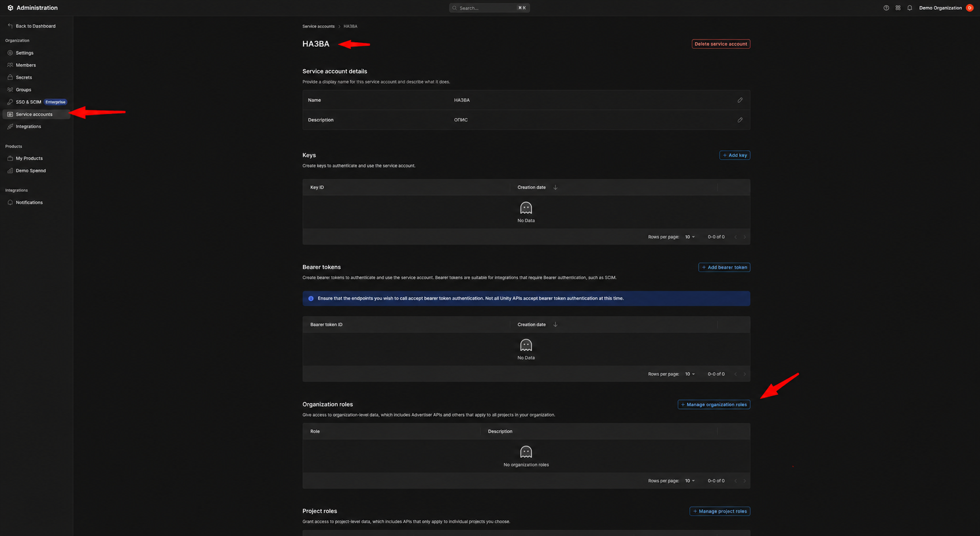Image resolution: width=980 pixels, height=536 pixels.
Task: Click the Bearer token ID column header
Action: pos(326,324)
